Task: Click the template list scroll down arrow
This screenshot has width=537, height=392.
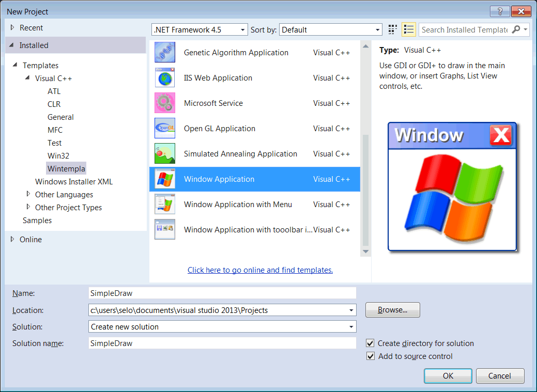Action: click(x=366, y=252)
